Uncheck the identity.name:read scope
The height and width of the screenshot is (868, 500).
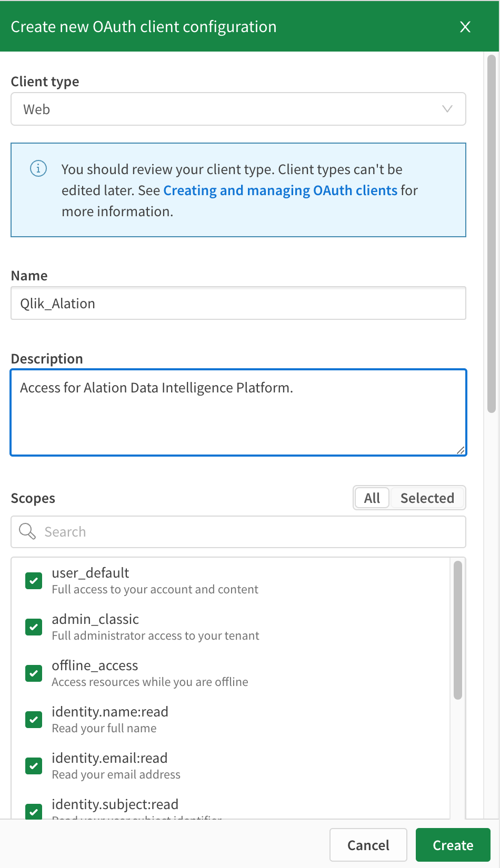(x=34, y=720)
